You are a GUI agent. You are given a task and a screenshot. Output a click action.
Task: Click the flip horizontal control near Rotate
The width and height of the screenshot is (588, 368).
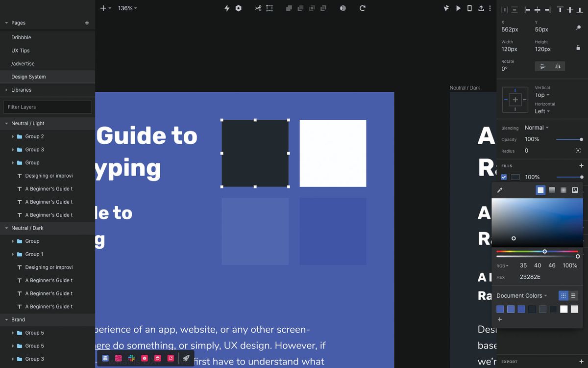557,66
